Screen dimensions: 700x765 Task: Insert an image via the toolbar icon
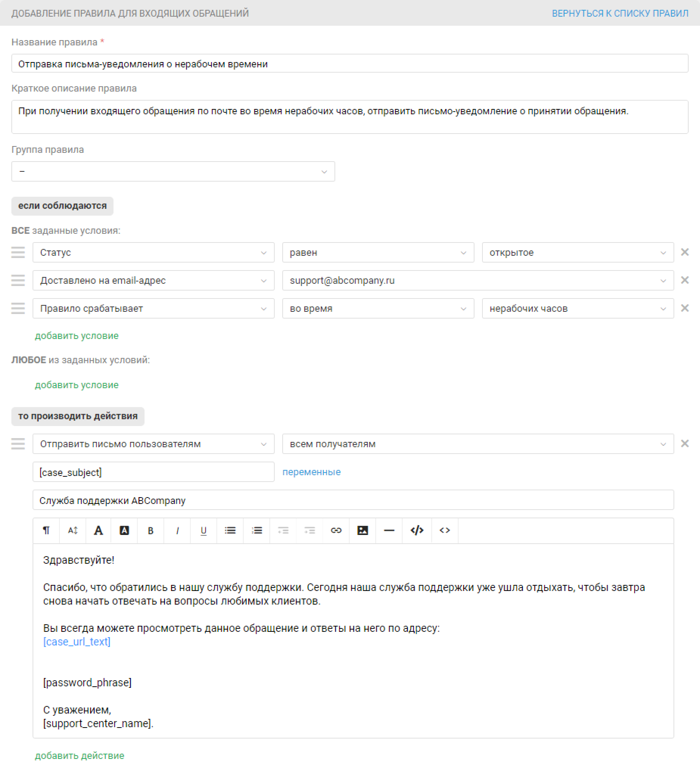tap(363, 530)
